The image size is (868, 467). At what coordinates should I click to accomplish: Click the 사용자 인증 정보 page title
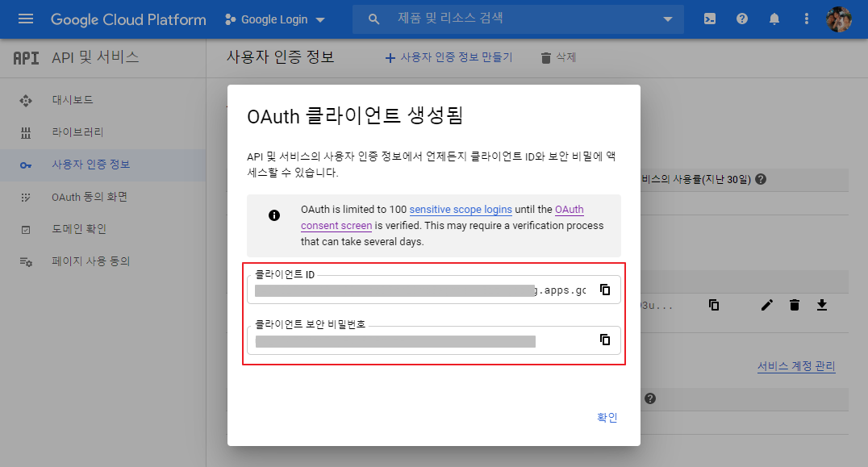tap(281, 57)
